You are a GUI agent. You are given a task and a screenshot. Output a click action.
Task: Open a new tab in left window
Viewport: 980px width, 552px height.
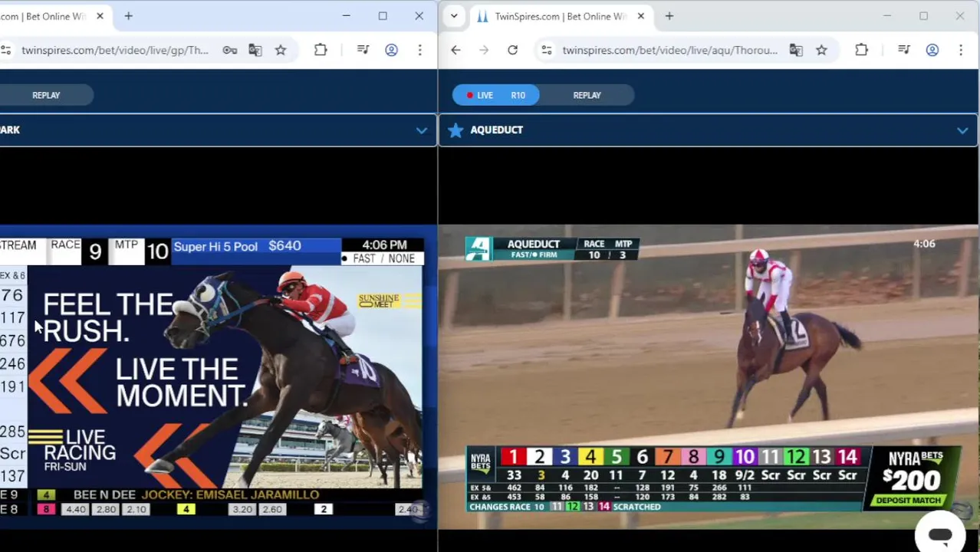point(128,16)
